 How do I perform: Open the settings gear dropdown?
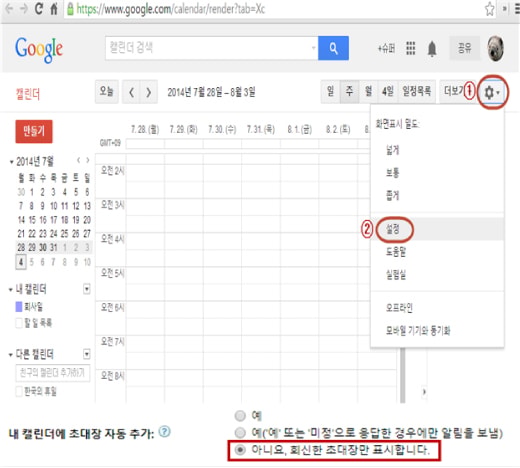click(x=492, y=92)
